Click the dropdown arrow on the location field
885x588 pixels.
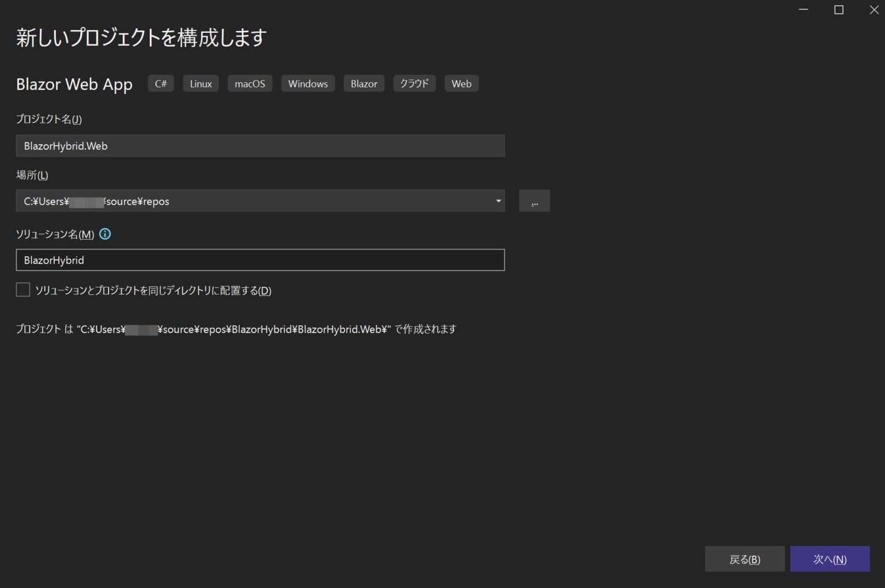click(x=497, y=200)
